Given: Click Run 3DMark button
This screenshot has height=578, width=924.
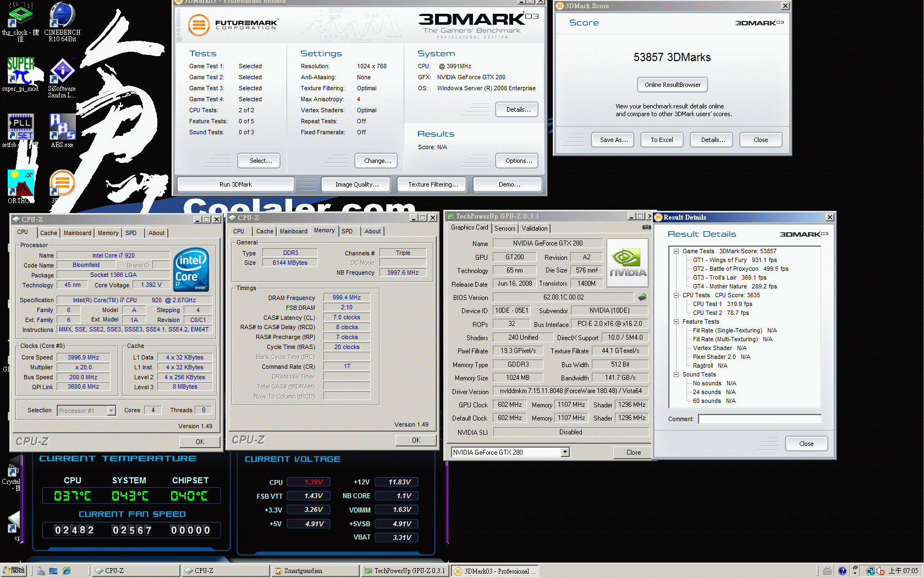Looking at the screenshot, I should [235, 184].
